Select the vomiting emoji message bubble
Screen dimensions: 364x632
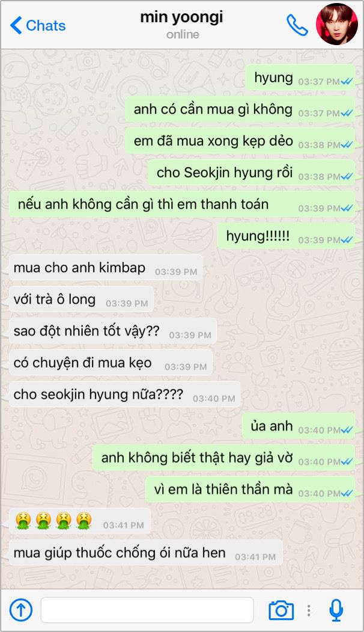pos(80,521)
